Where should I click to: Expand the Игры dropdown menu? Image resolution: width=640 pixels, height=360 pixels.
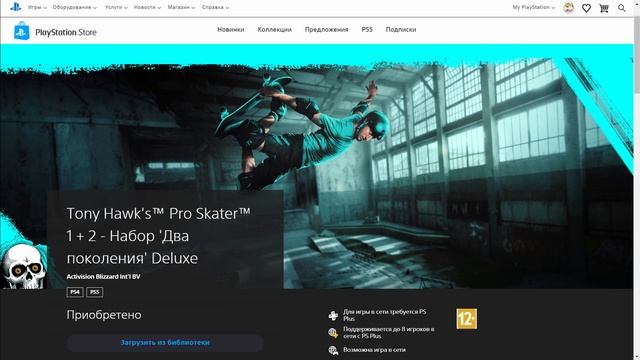(37, 7)
